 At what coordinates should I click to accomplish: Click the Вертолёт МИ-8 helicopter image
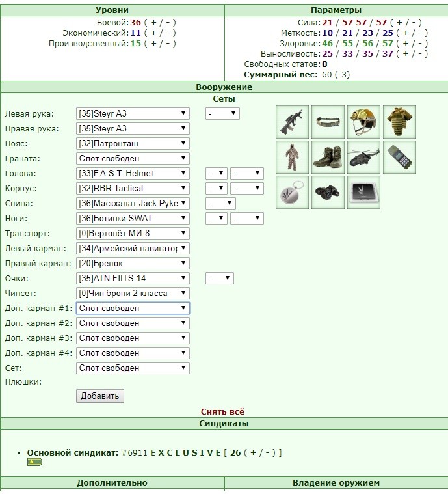tap(363, 158)
